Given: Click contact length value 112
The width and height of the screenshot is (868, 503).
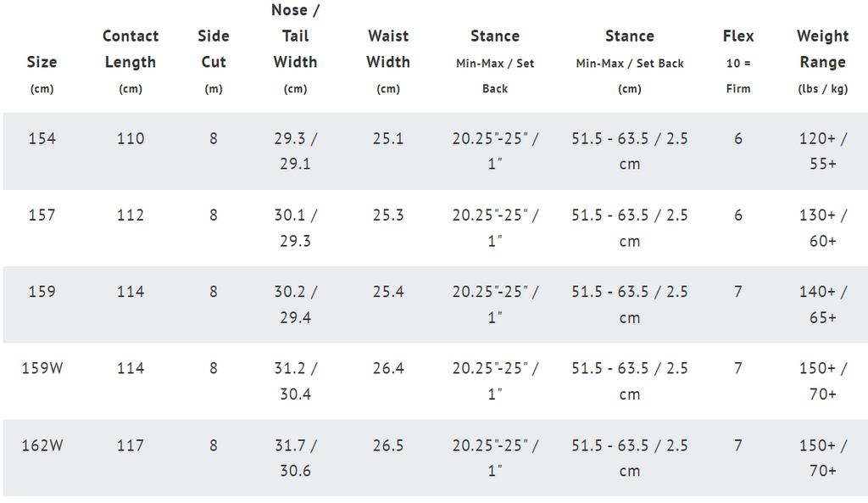Looking at the screenshot, I should [x=131, y=215].
